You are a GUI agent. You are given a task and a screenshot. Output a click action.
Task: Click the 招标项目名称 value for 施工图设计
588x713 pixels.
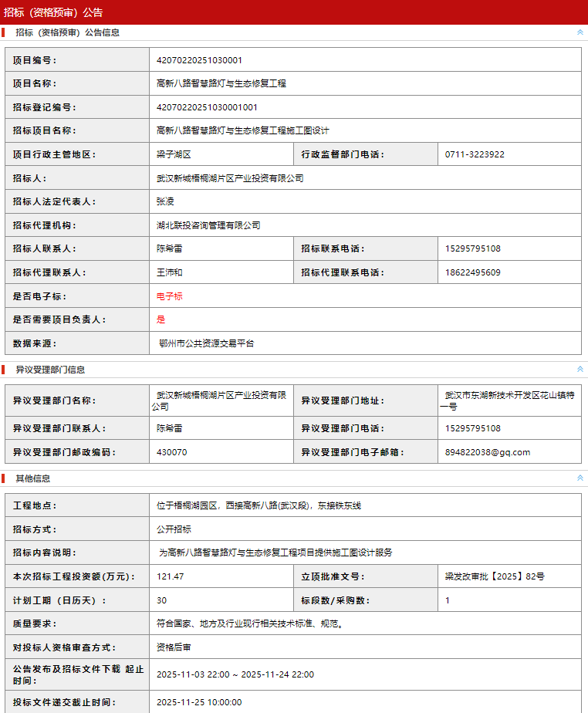click(x=242, y=130)
